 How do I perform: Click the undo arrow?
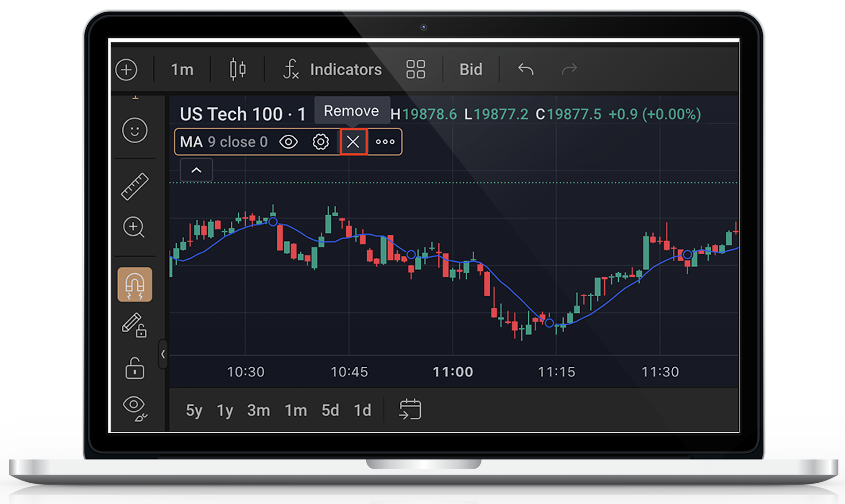[x=526, y=70]
